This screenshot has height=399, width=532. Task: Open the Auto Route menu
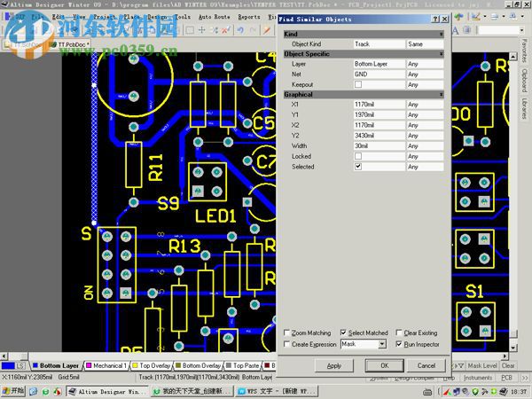(214, 16)
